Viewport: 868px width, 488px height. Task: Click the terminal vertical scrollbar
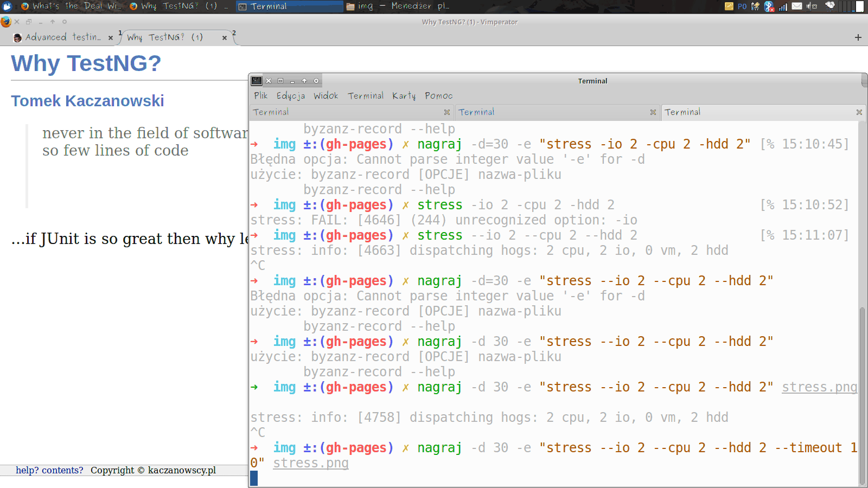pyautogui.click(x=862, y=396)
